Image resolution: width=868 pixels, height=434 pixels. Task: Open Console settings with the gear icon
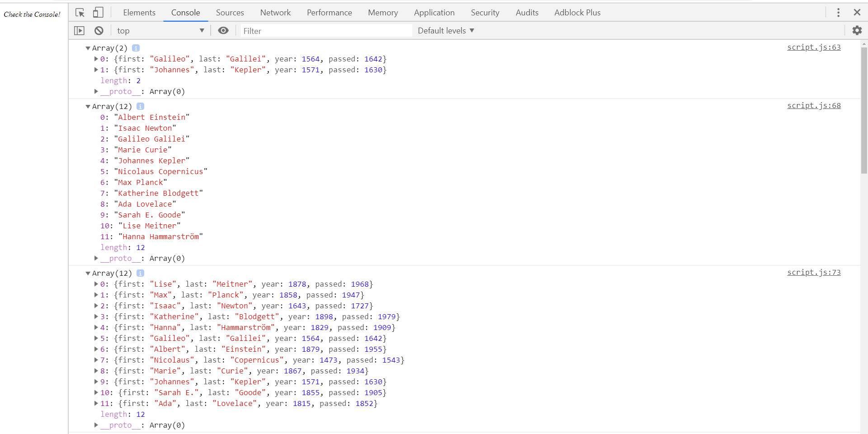click(x=857, y=30)
